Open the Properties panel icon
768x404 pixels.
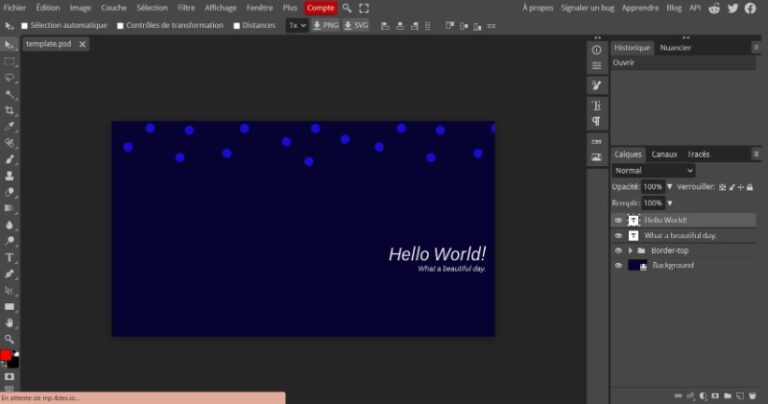[596, 66]
